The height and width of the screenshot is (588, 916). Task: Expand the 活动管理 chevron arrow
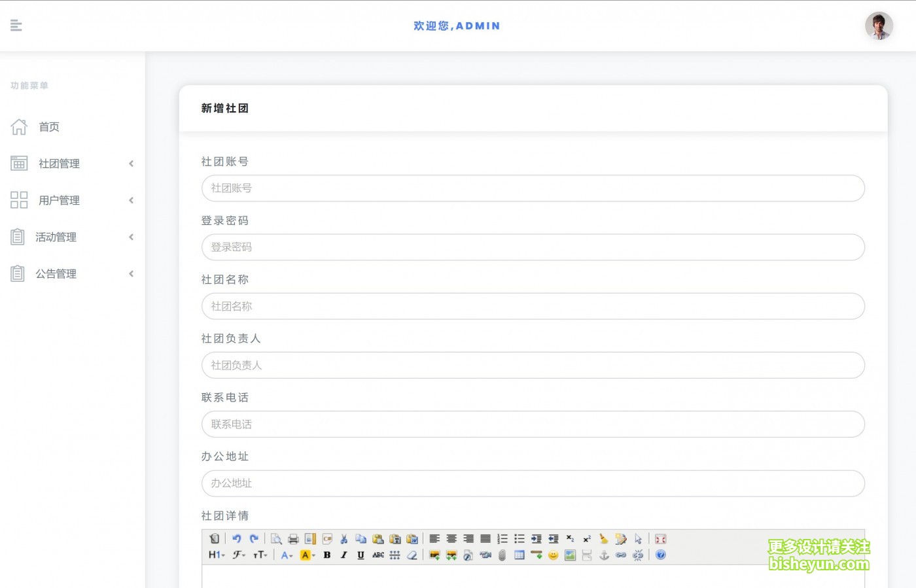tap(132, 237)
